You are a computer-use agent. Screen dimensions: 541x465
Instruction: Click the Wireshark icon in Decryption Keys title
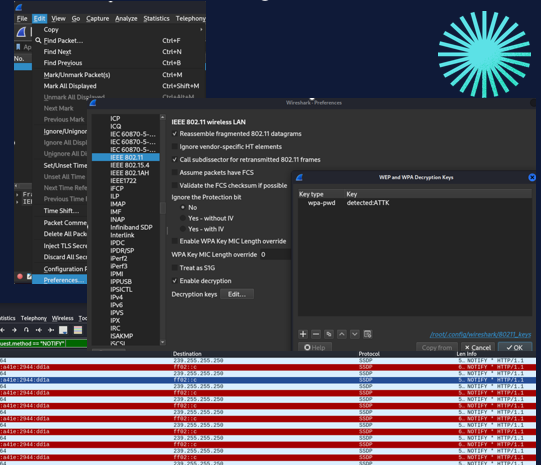tap(299, 177)
